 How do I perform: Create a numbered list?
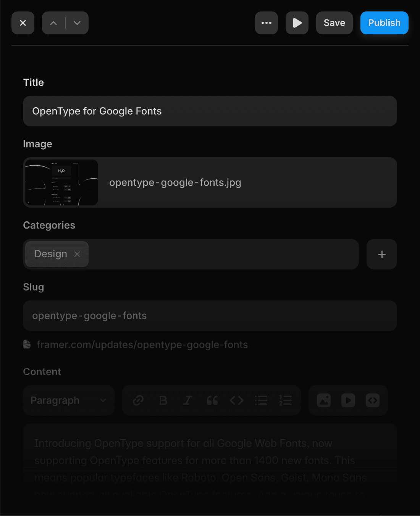[286, 400]
